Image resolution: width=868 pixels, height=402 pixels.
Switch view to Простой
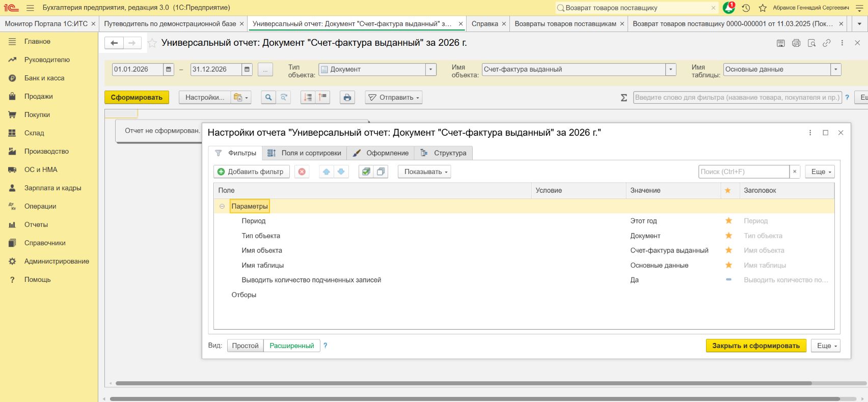pyautogui.click(x=246, y=346)
